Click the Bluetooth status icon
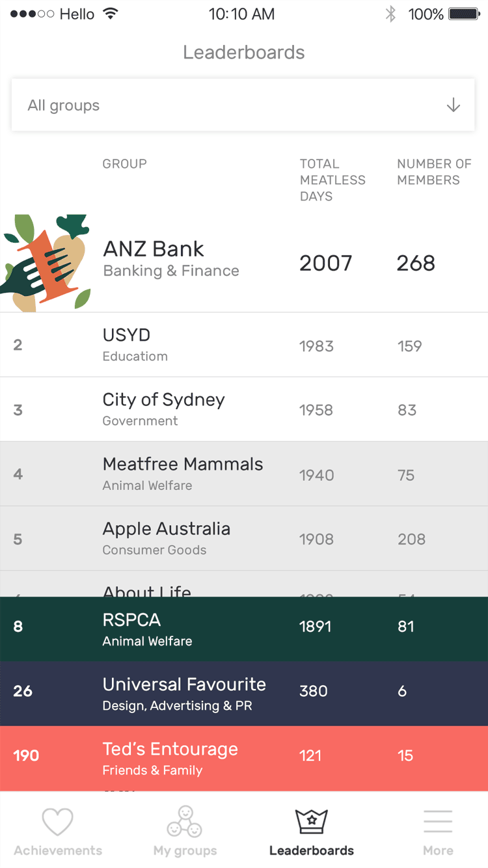 [390, 14]
